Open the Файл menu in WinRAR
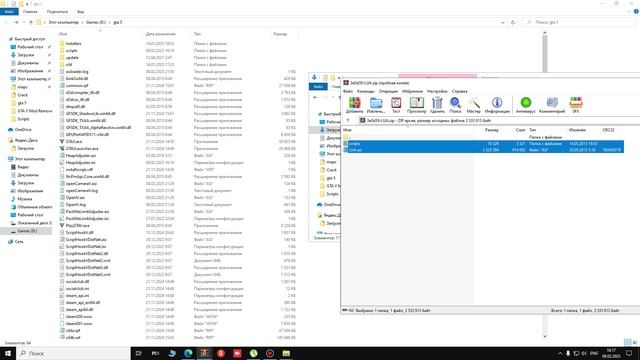Viewport: 640px width, 360px height. point(348,91)
